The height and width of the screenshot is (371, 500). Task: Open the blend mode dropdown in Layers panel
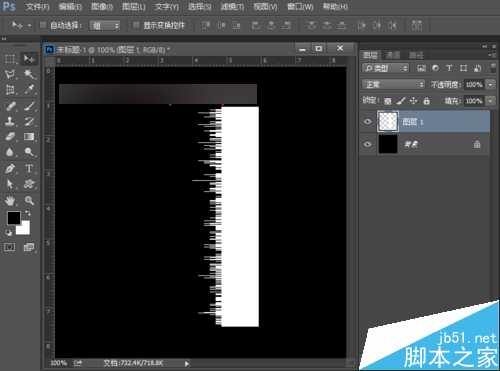393,84
